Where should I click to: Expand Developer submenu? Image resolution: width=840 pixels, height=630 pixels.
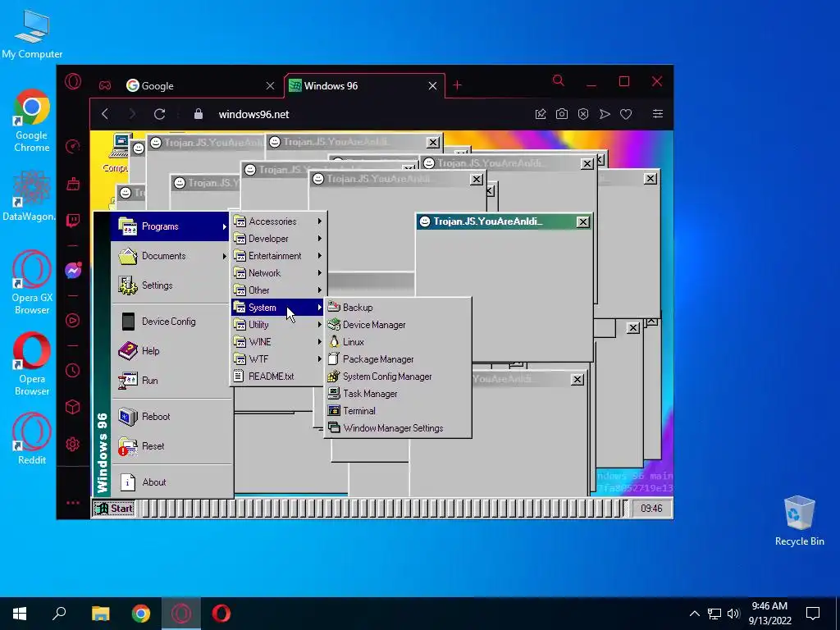(x=279, y=239)
